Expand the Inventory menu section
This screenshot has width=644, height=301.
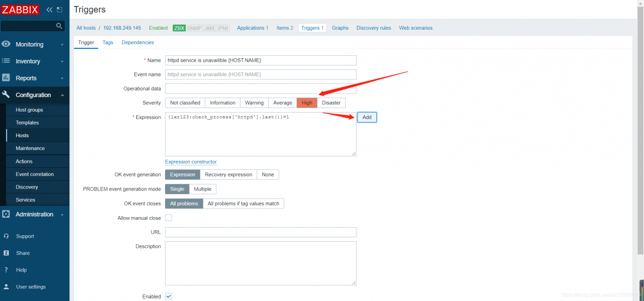pos(35,61)
